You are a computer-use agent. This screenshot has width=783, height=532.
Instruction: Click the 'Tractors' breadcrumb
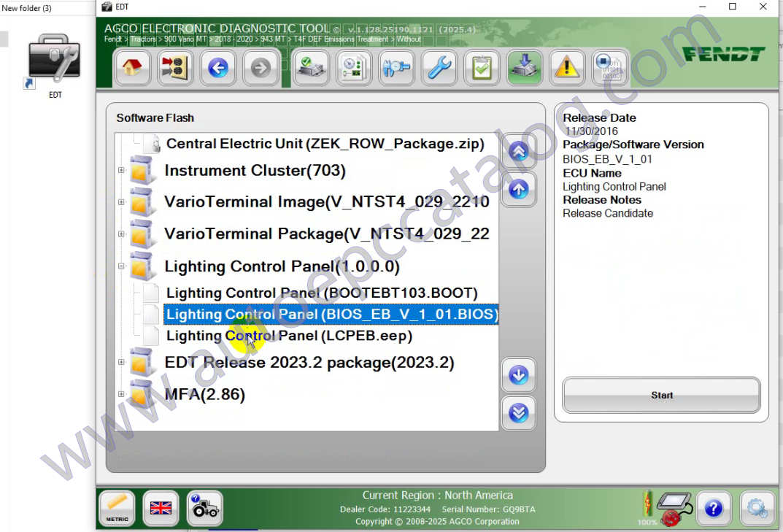143,39
